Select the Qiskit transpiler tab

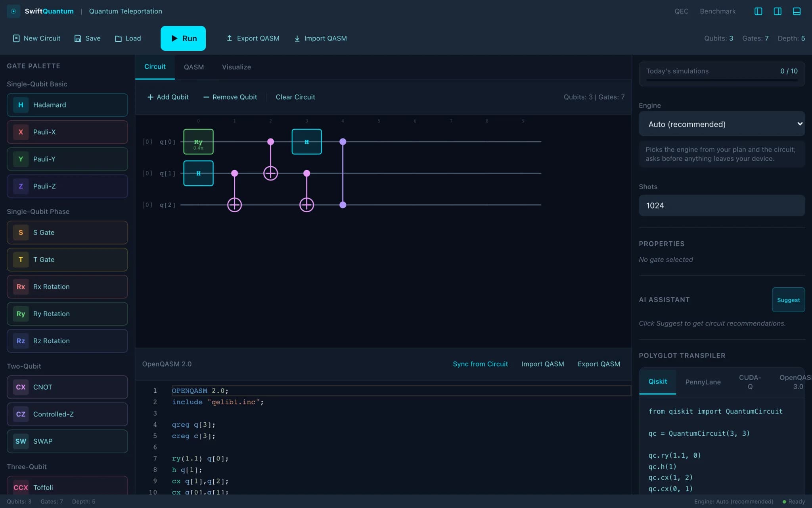pyautogui.click(x=657, y=381)
